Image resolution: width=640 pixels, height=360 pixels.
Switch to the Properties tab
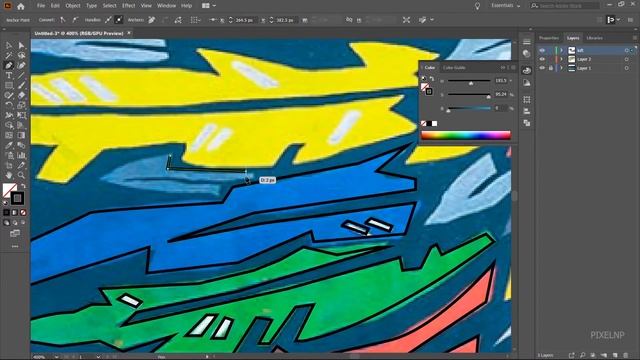pyautogui.click(x=549, y=38)
